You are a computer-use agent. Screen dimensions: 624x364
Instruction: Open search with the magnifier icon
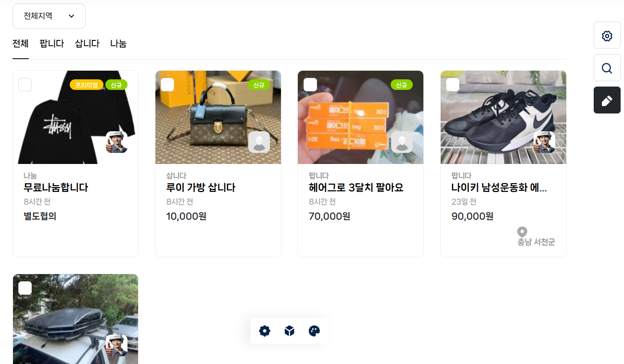coord(607,68)
